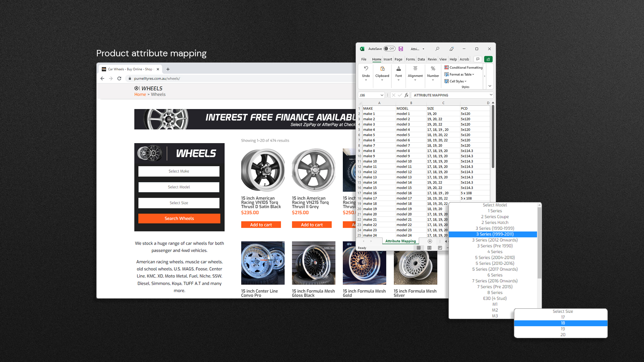The width and height of the screenshot is (644, 362).
Task: Click the Undo arrow icon
Action: coord(366,68)
